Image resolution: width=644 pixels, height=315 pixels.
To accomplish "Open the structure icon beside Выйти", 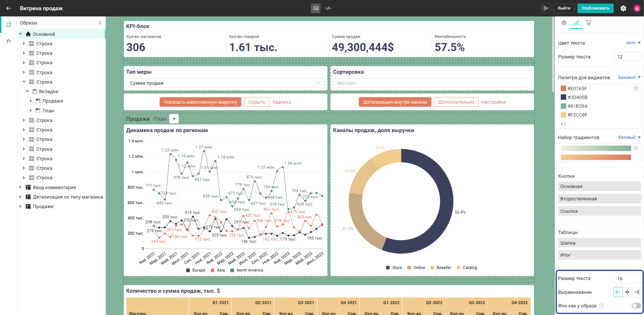I will (546, 8).
